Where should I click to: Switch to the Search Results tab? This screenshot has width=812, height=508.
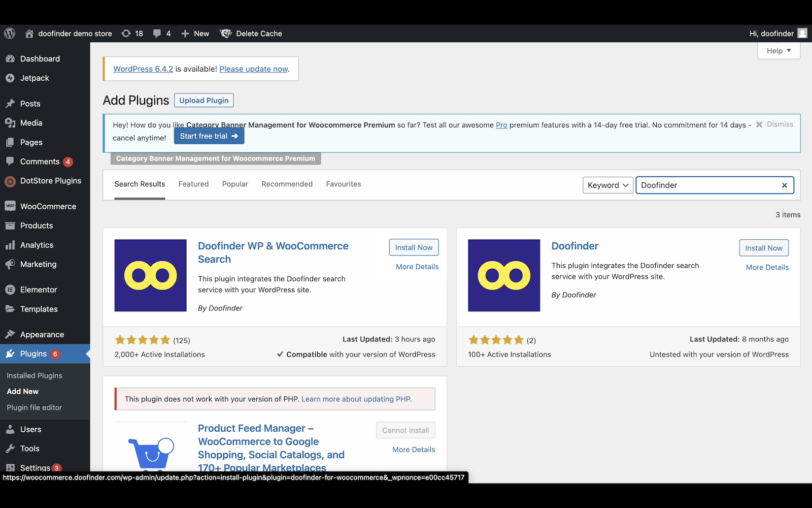click(140, 184)
